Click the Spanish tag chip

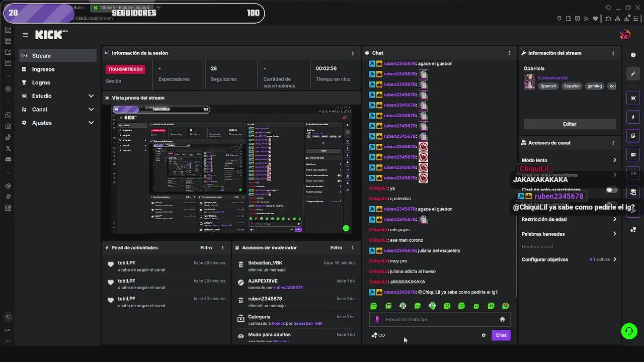point(548,86)
